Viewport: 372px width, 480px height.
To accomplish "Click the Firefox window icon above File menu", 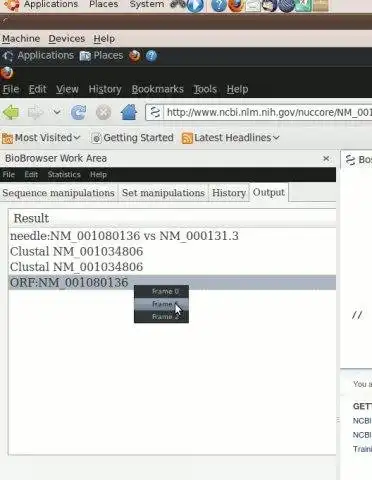I will coord(6,73).
